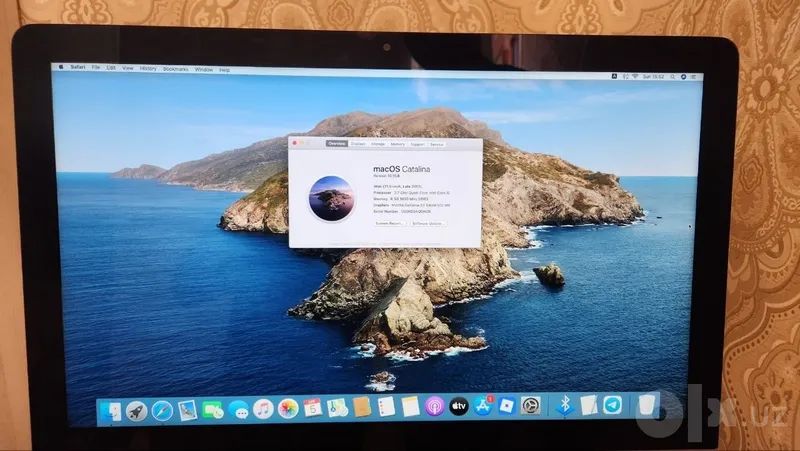This screenshot has height=451, width=800.
Task: Open Apple TV app in dock
Action: tap(459, 406)
